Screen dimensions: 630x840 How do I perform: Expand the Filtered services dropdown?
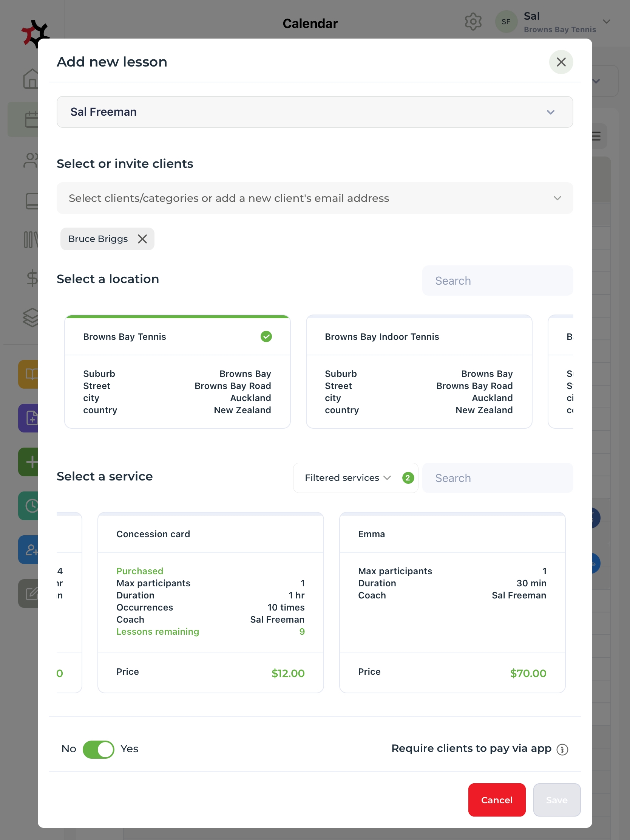point(347,478)
